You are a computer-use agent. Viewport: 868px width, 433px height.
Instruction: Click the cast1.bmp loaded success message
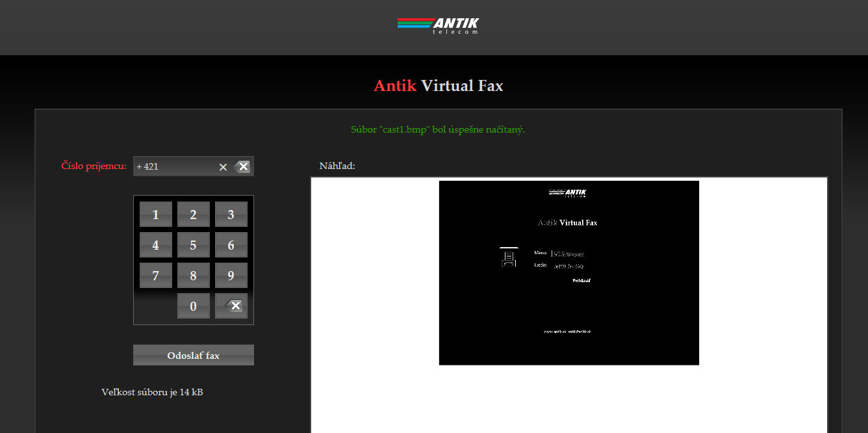point(438,129)
